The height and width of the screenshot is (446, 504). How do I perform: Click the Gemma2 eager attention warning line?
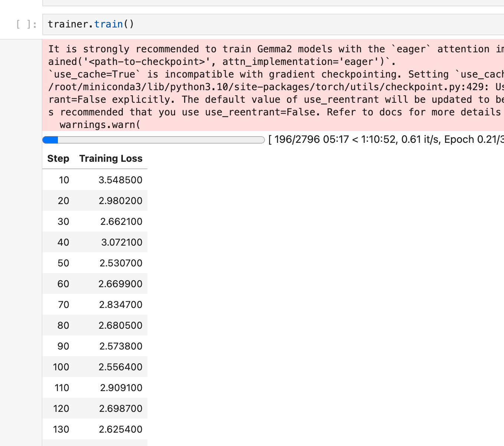260,49
